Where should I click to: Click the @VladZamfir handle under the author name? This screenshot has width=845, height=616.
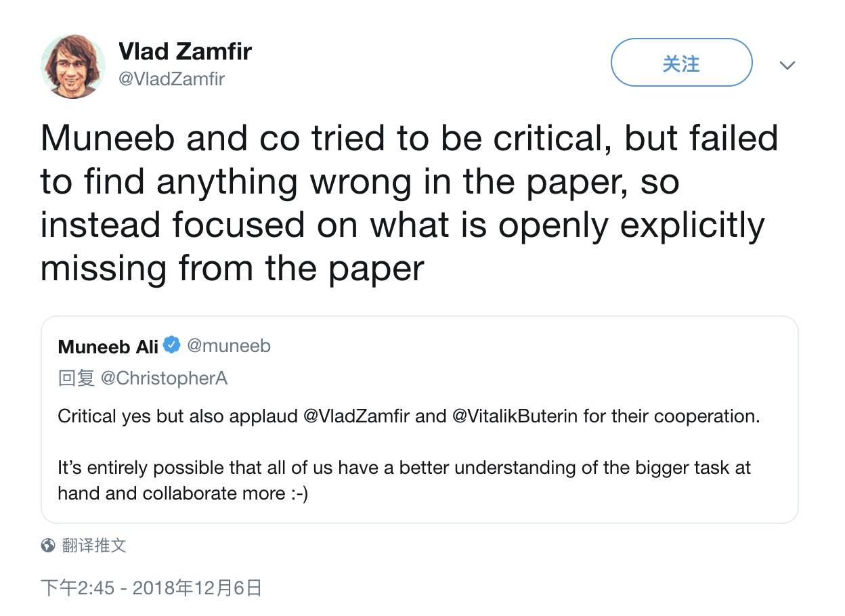[x=171, y=79]
